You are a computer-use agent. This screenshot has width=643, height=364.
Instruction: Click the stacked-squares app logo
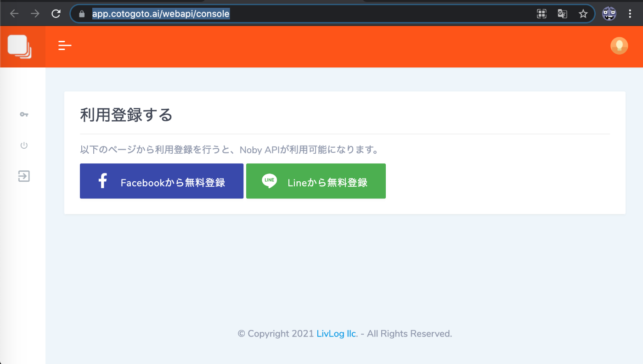(x=20, y=47)
